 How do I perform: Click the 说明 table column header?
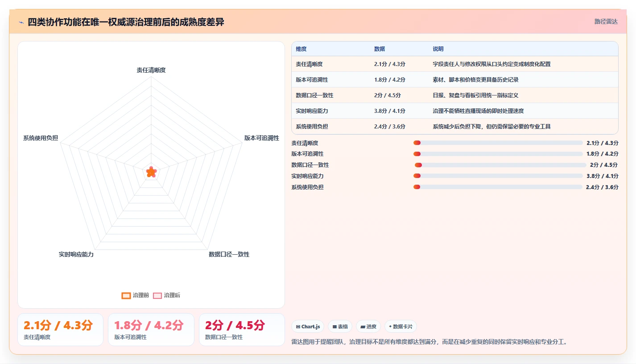(438, 49)
